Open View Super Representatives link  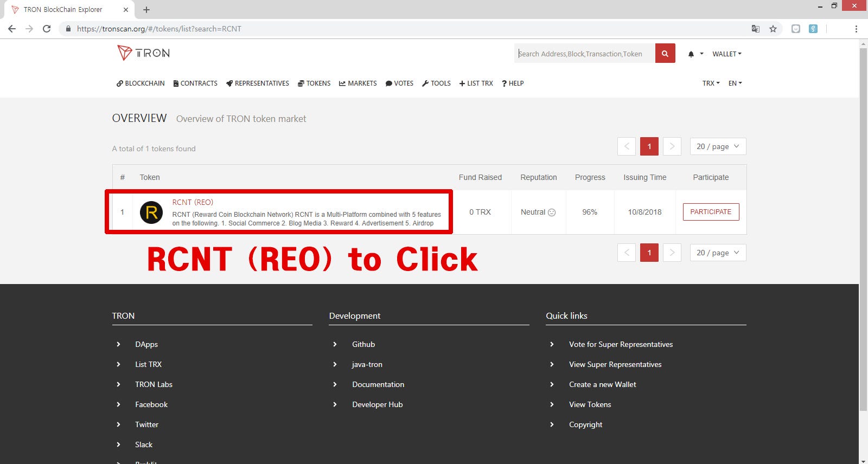[615, 364]
